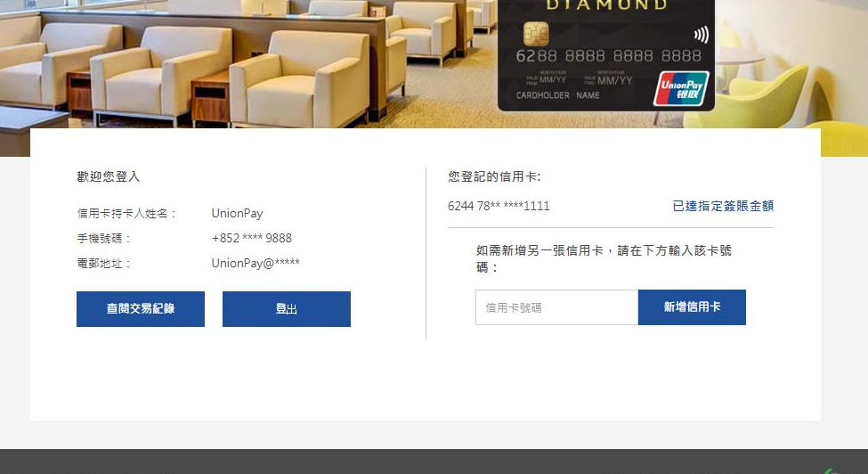Click the gold chip icon on the card
868x474 pixels.
coord(536,34)
